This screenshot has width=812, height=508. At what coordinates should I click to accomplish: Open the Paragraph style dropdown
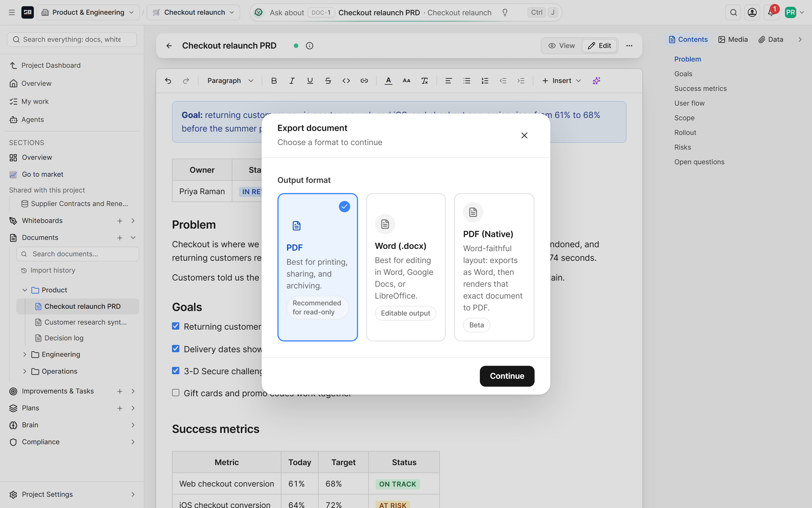(x=230, y=81)
